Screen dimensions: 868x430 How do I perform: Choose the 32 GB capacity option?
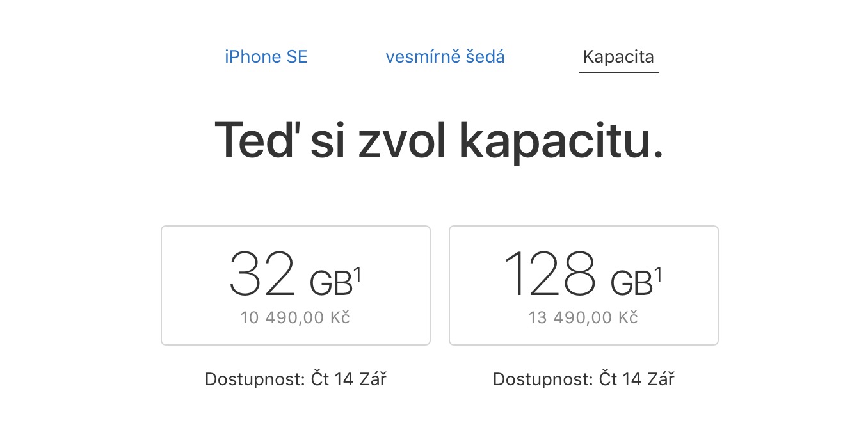pyautogui.click(x=295, y=285)
